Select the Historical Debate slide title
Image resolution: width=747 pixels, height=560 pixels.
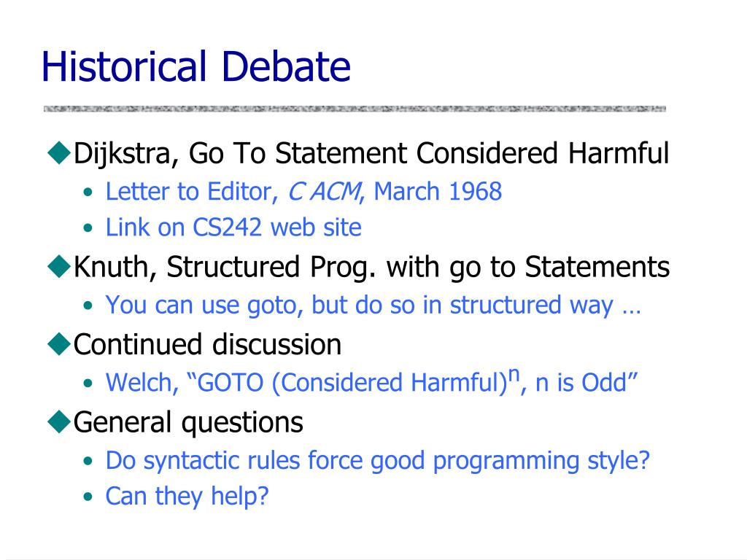(196, 66)
